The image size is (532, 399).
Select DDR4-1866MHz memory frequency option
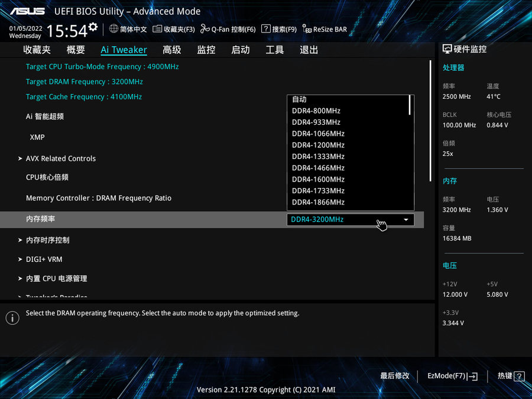[x=318, y=202]
